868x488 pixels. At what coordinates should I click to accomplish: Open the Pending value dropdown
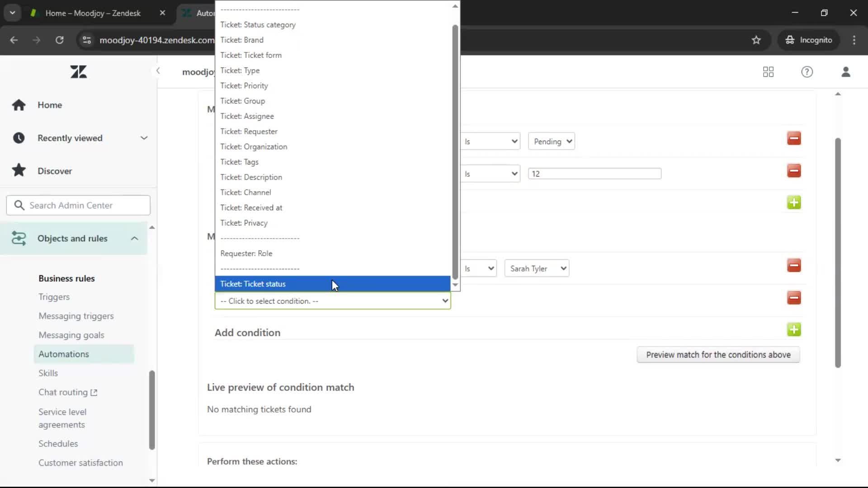552,141
